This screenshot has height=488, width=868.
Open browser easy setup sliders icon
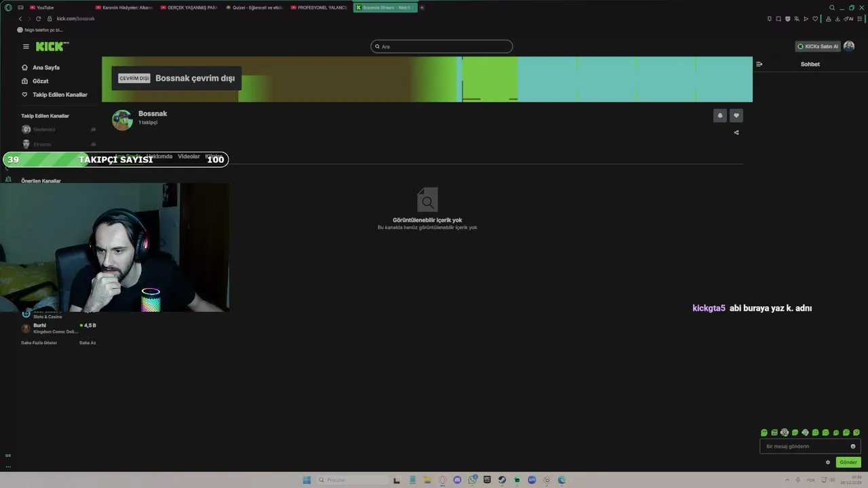click(860, 18)
